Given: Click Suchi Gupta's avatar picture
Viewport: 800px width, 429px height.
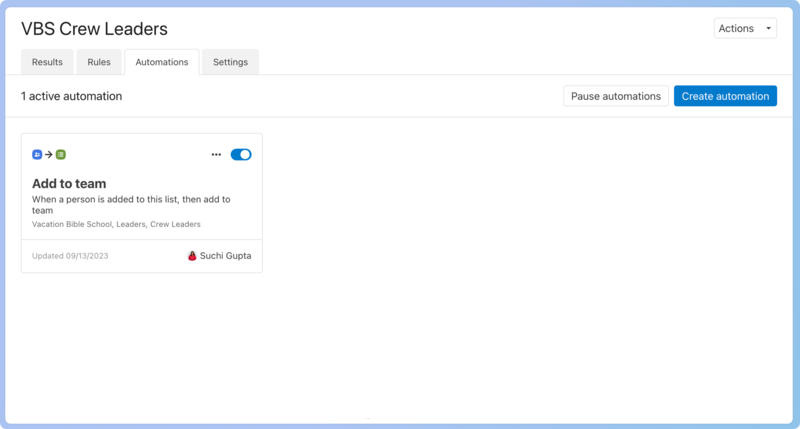Looking at the screenshot, I should tap(192, 256).
